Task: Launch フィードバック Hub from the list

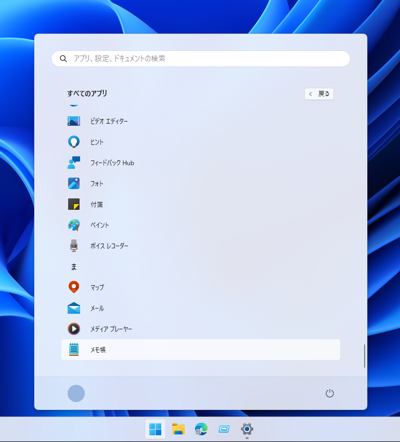Action: 200,163
